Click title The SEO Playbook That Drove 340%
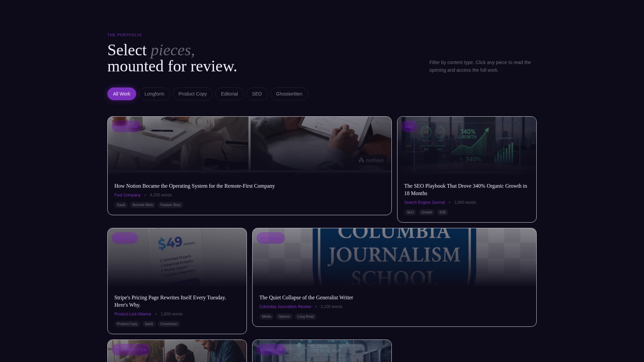The image size is (644, 362). pyautogui.click(x=466, y=190)
